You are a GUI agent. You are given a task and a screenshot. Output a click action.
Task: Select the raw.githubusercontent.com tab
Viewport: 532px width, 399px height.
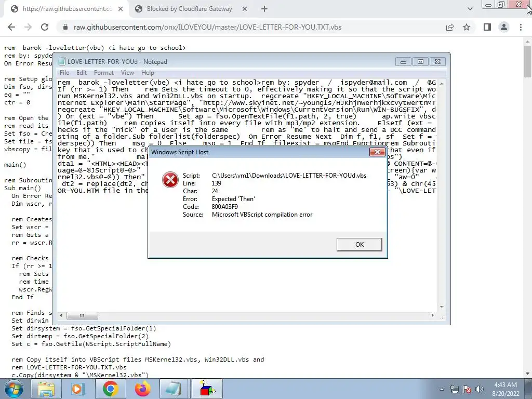67,9
